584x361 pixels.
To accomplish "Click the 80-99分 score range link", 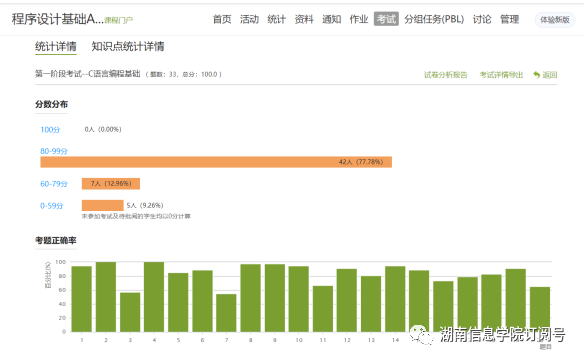I will 54,151.
